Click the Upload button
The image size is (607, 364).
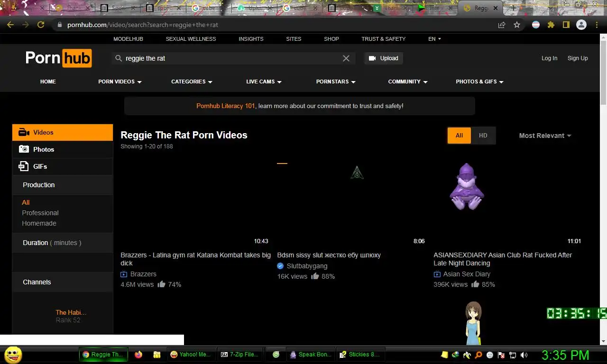click(x=384, y=58)
